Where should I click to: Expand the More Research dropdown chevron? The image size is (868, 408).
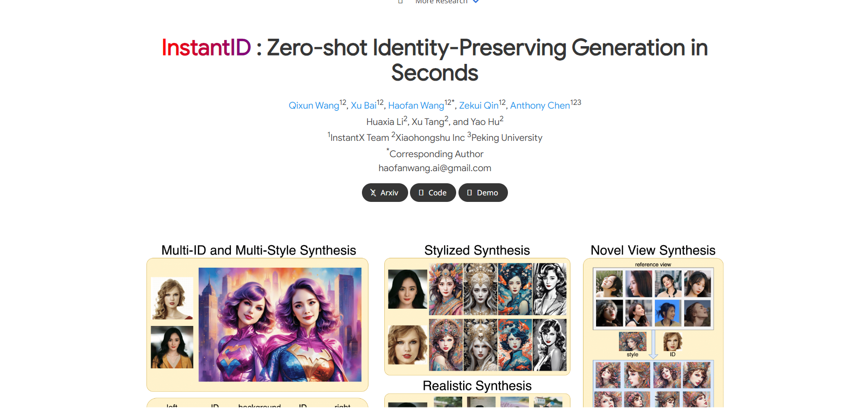pos(476,1)
